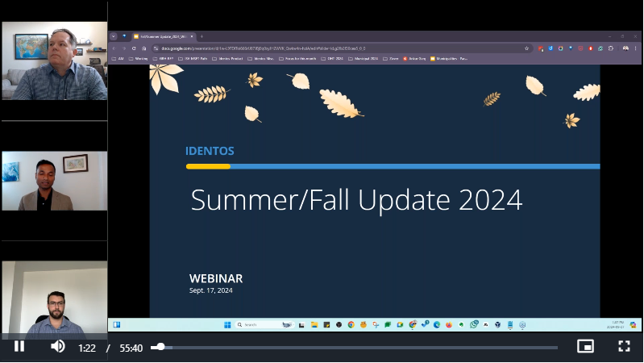Open the Mentor Product bookmarks folder

(227, 59)
